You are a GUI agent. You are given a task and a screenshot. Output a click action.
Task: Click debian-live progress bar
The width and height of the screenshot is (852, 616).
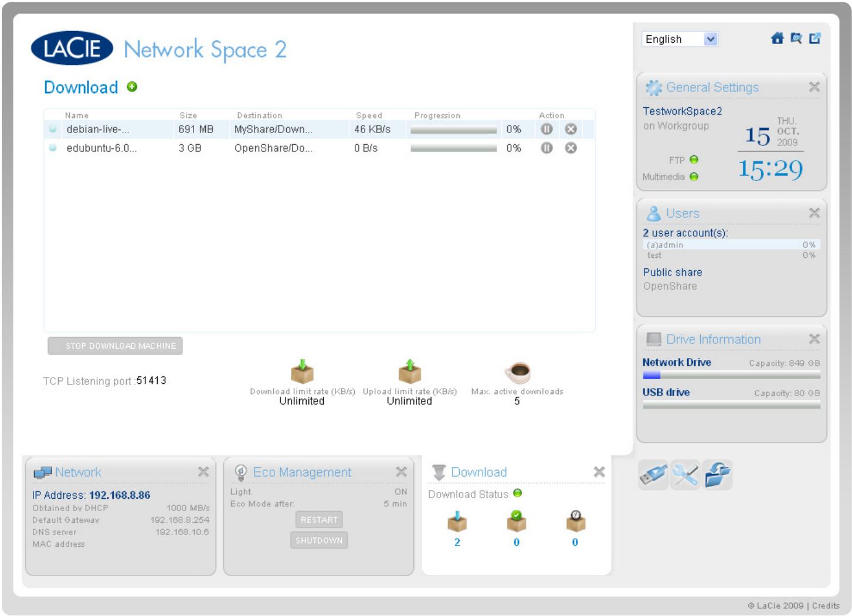click(454, 130)
